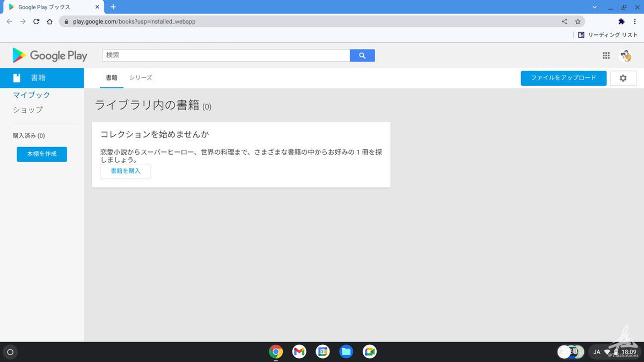The width and height of the screenshot is (644, 362).
Task: Select the 書籍 tab
Action: pyautogui.click(x=111, y=77)
